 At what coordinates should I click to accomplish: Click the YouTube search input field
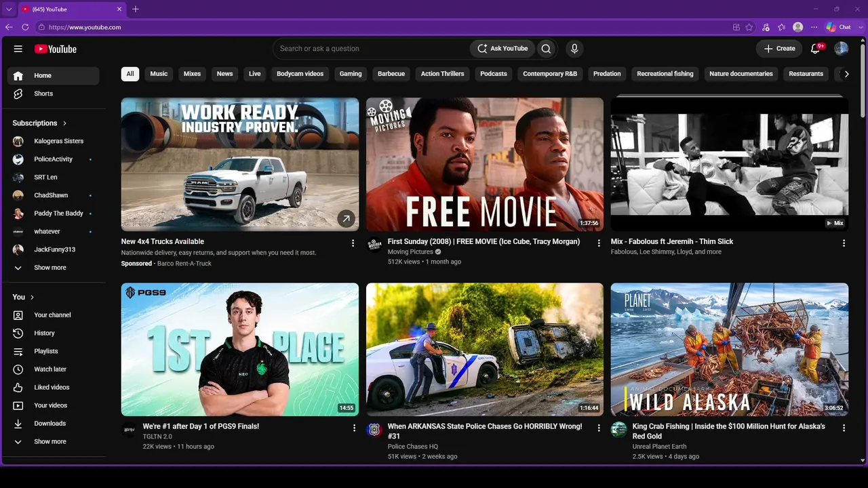coord(372,49)
